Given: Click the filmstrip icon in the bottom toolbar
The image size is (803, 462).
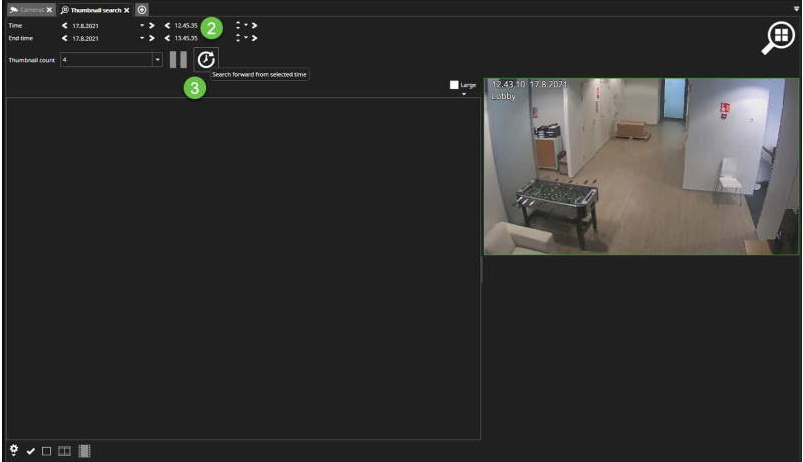Looking at the screenshot, I should [x=84, y=452].
